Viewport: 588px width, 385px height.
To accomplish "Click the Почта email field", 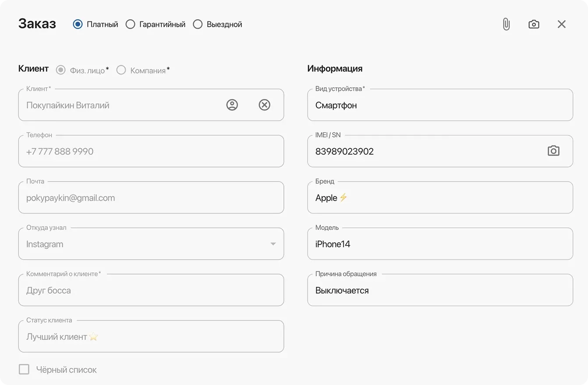I will pyautogui.click(x=151, y=198).
